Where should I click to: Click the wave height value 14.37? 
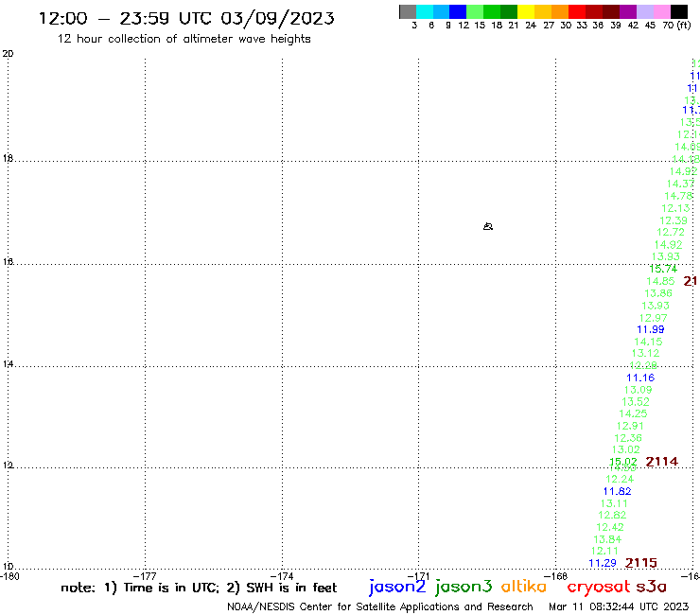tap(680, 184)
